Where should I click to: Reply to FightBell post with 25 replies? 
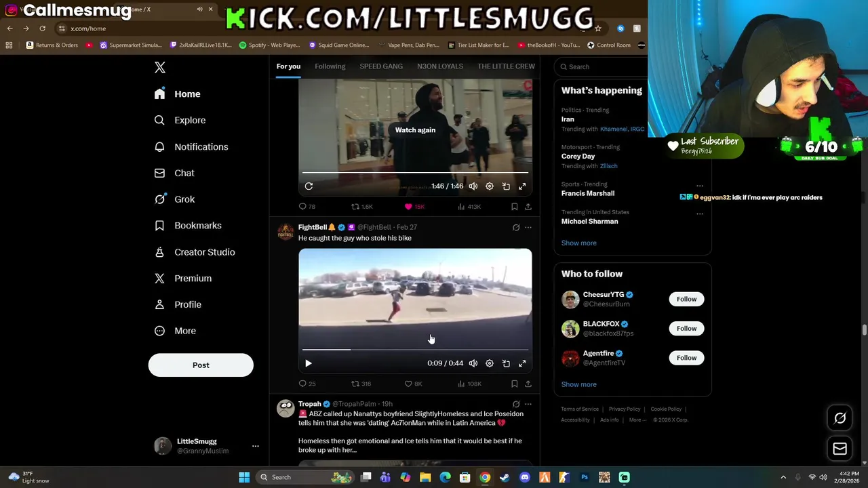tap(307, 384)
